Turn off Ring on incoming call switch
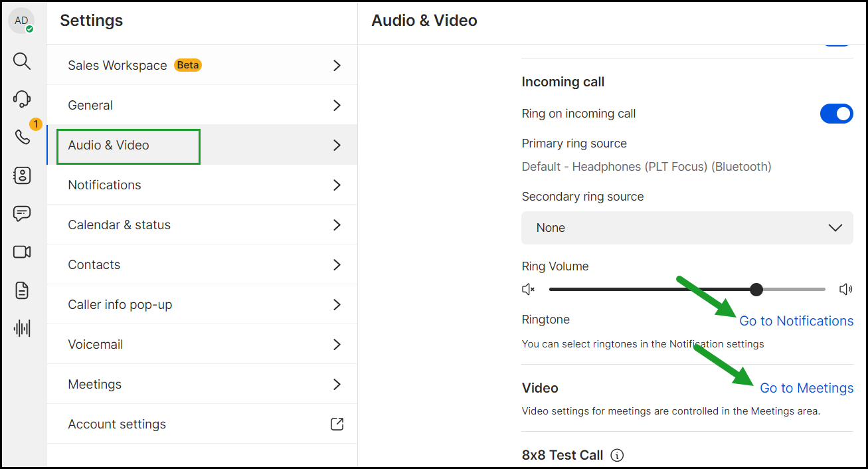The height and width of the screenshot is (469, 868). [837, 114]
